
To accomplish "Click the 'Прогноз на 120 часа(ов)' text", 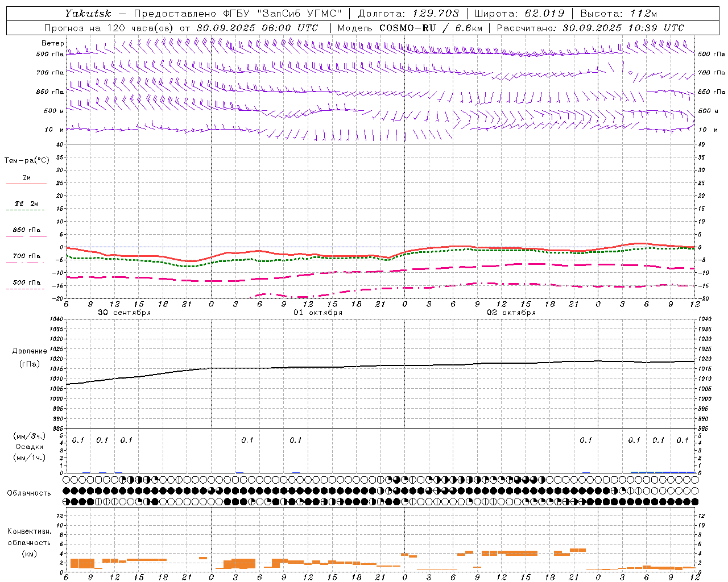I will (109, 28).
